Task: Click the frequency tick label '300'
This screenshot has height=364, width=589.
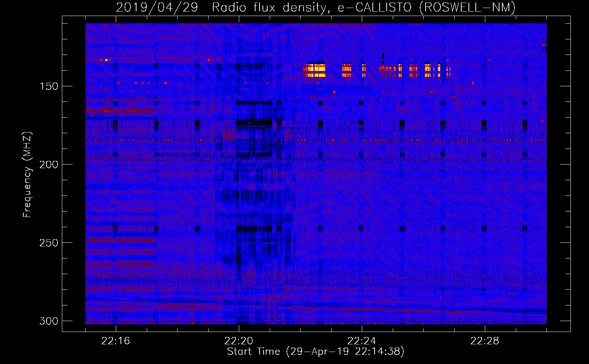Action: [49, 321]
